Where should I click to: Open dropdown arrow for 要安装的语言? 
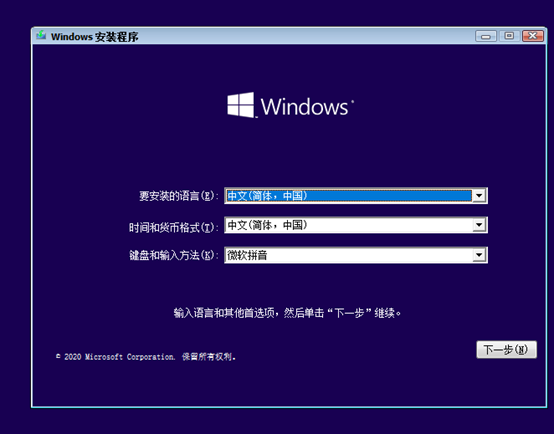pyautogui.click(x=479, y=195)
